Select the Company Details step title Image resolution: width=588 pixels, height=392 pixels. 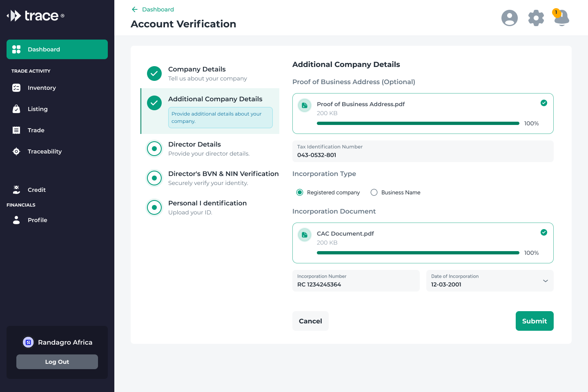tap(197, 69)
